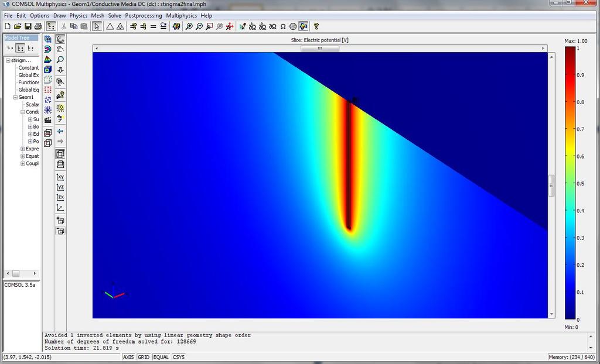Create a new model file

coord(7,26)
